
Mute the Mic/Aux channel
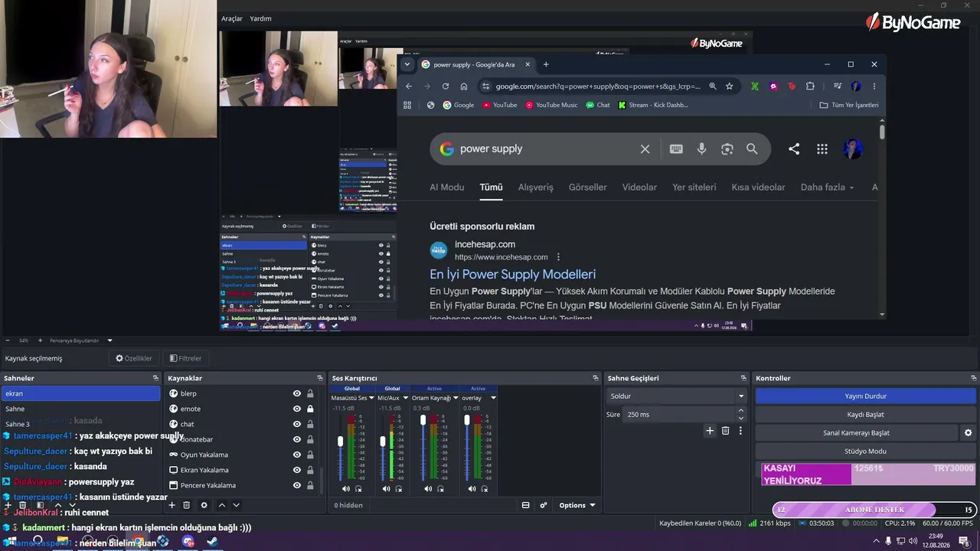coord(386,489)
